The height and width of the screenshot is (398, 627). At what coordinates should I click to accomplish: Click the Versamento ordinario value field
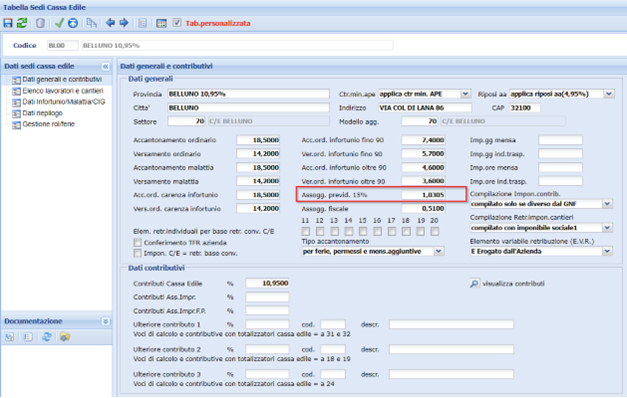(258, 154)
